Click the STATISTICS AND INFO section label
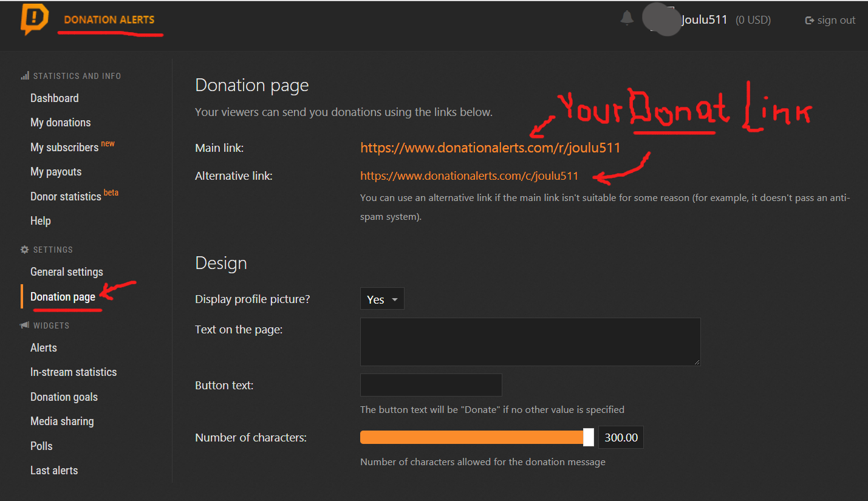 point(77,76)
